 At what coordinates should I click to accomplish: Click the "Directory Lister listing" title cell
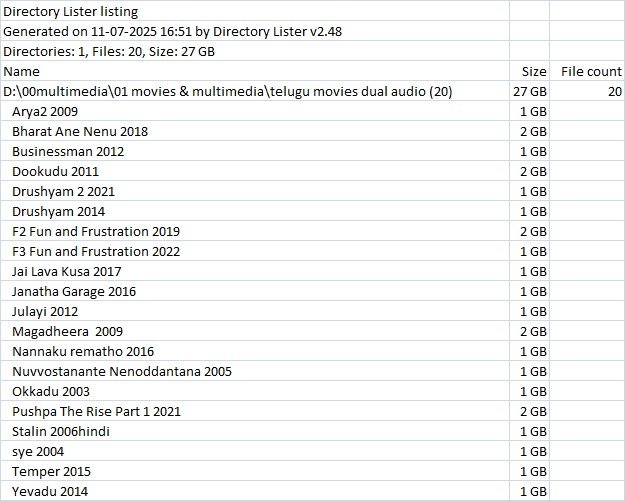click(71, 12)
